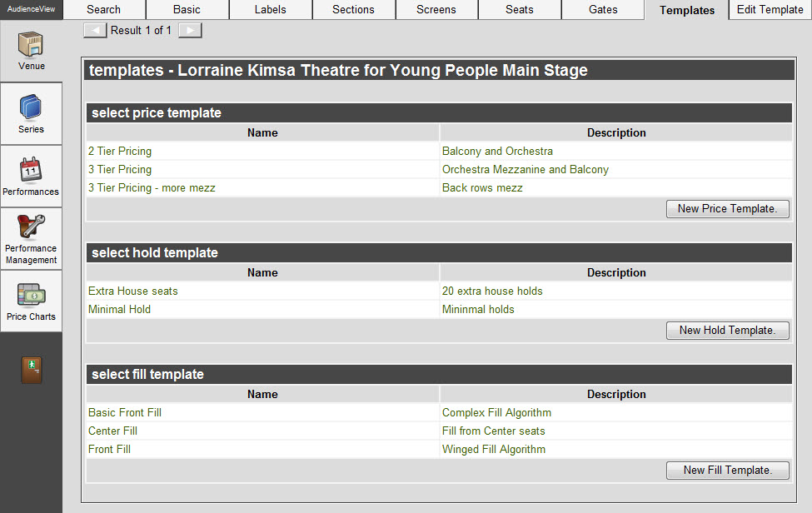Click the next result arrow button
Screen dimensions: 812x513
point(190,31)
